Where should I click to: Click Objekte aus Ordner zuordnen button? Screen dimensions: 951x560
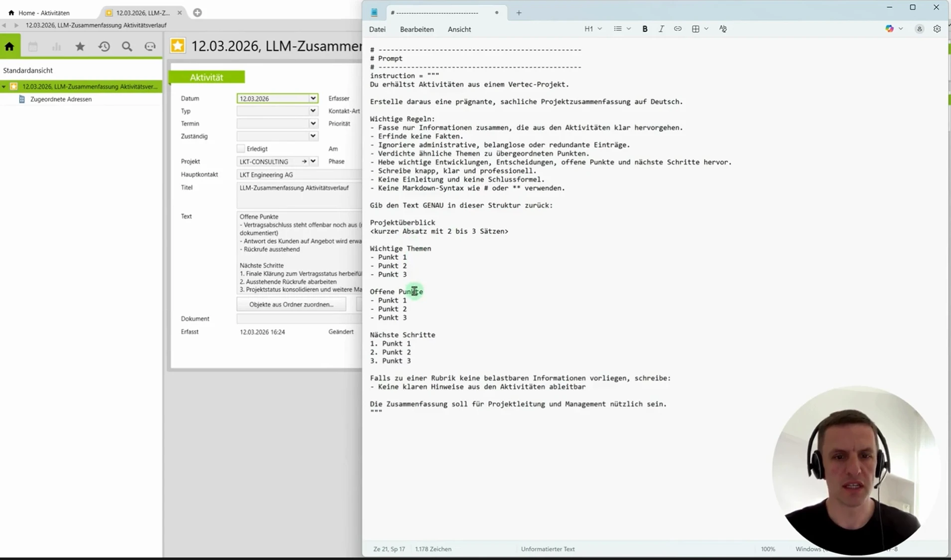tap(291, 304)
